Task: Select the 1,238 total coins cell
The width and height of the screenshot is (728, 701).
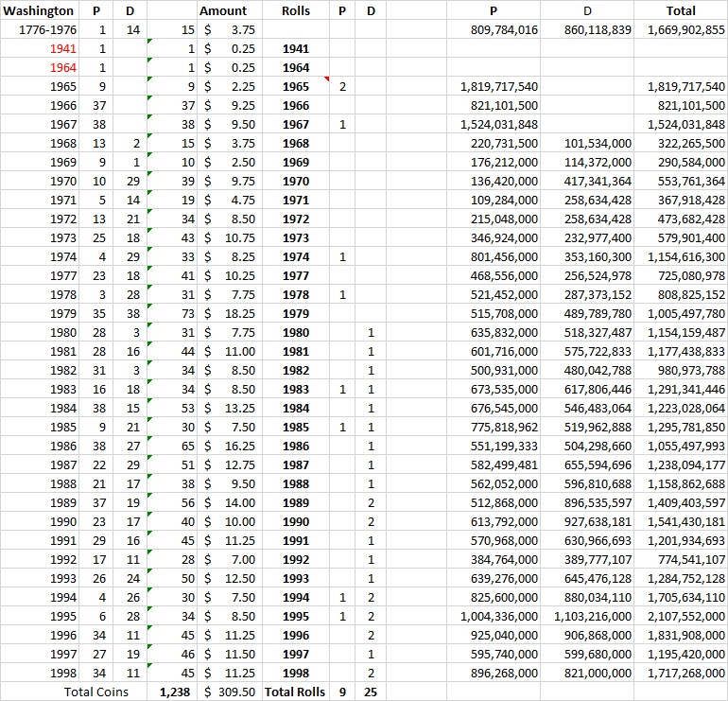Action: (x=174, y=692)
